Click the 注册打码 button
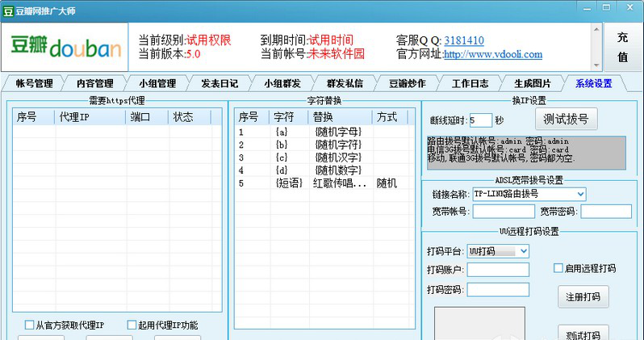 click(583, 297)
